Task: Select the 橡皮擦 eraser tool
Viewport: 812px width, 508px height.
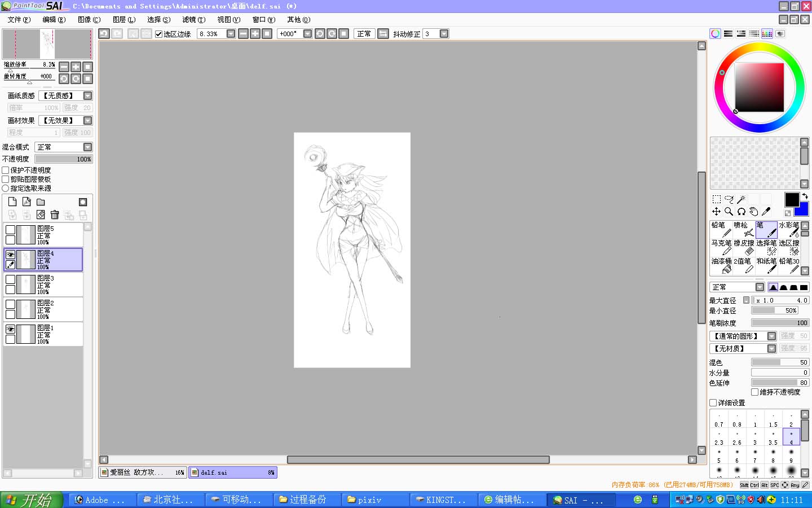Action: (744, 247)
